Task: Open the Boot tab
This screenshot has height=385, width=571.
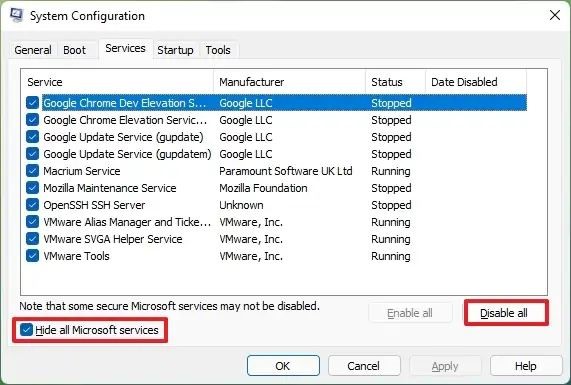Action: click(x=74, y=50)
